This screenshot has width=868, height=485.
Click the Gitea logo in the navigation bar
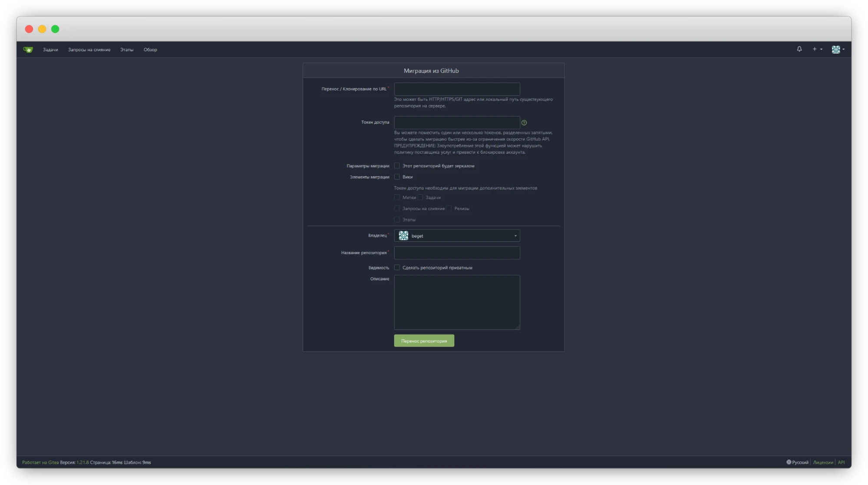click(x=28, y=49)
